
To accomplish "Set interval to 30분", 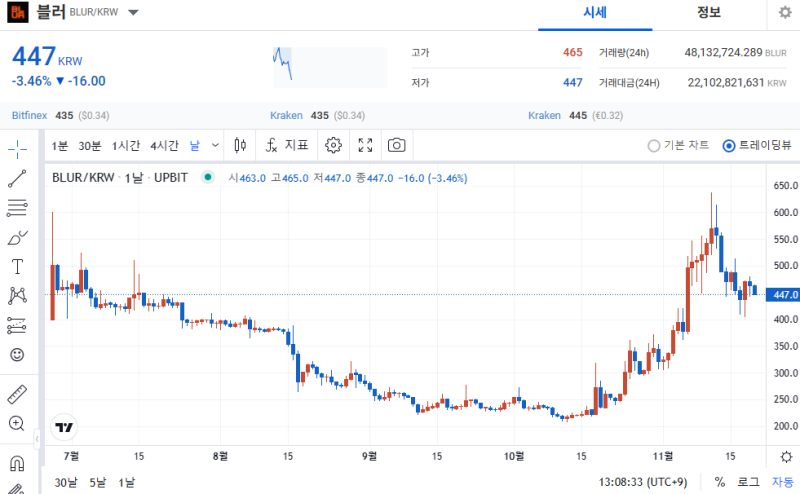I will point(90,146).
